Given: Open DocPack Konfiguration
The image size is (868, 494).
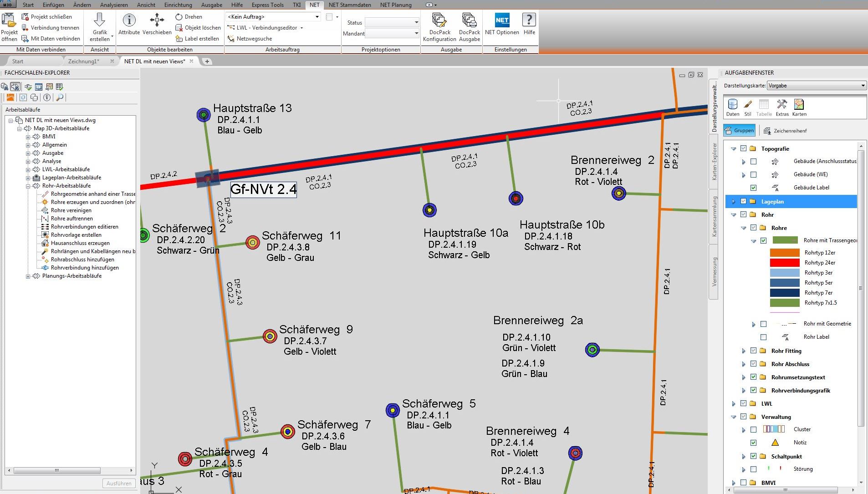Looking at the screenshot, I should 439,20.
